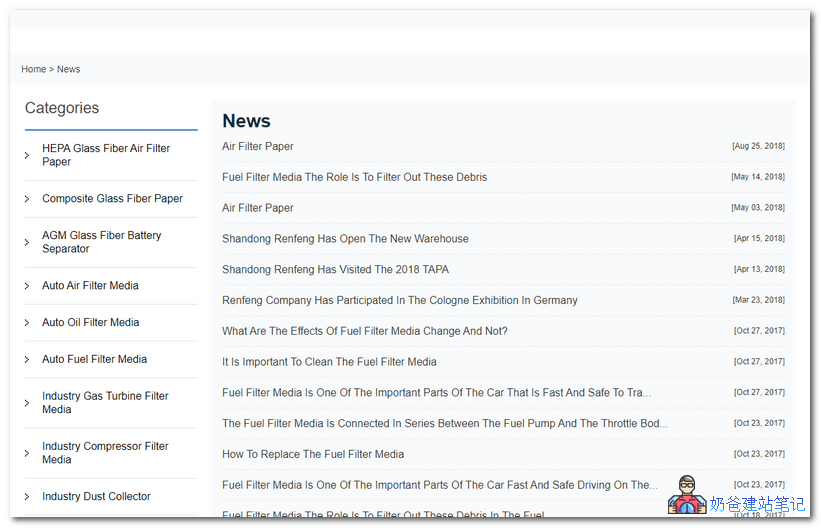
Task: Go to Home in the breadcrumb
Action: (x=33, y=69)
